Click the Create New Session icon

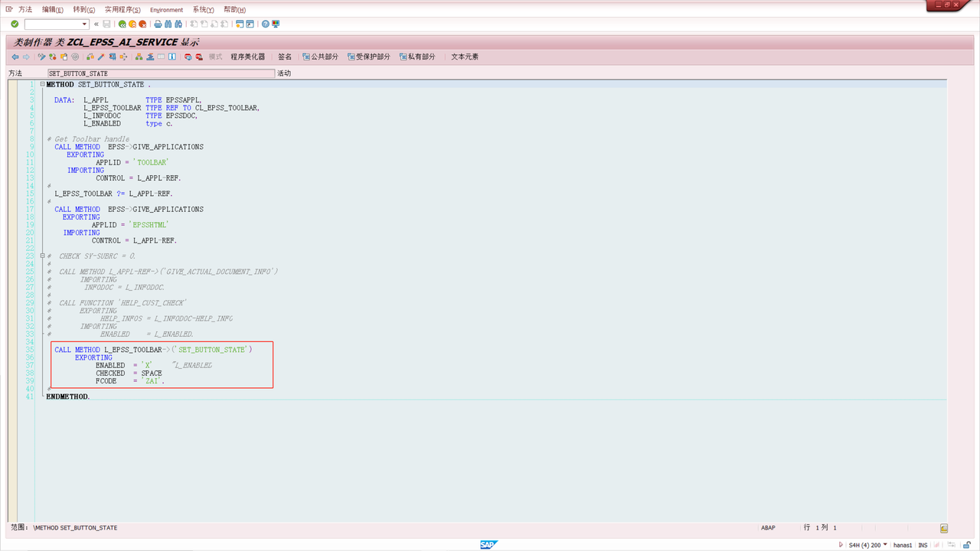(x=240, y=24)
